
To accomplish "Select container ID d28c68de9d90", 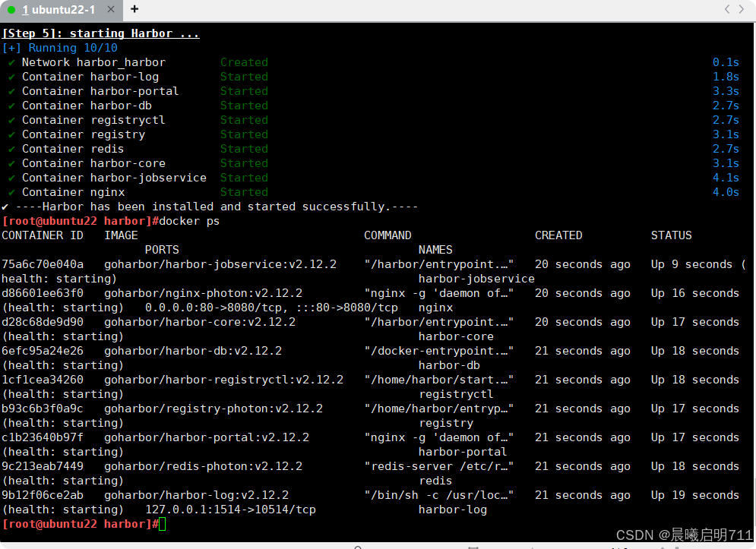I will coord(43,322).
